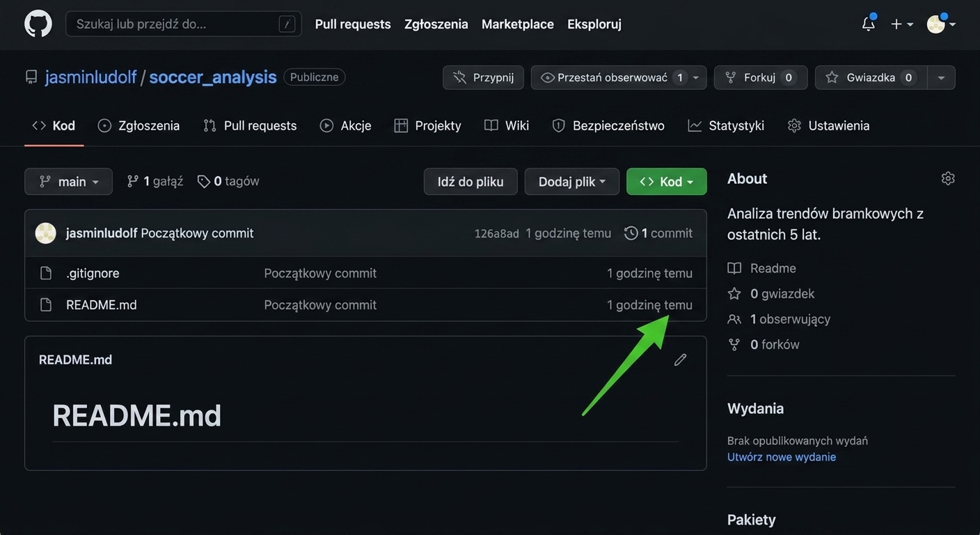Click the README.md file icon

click(x=46, y=305)
